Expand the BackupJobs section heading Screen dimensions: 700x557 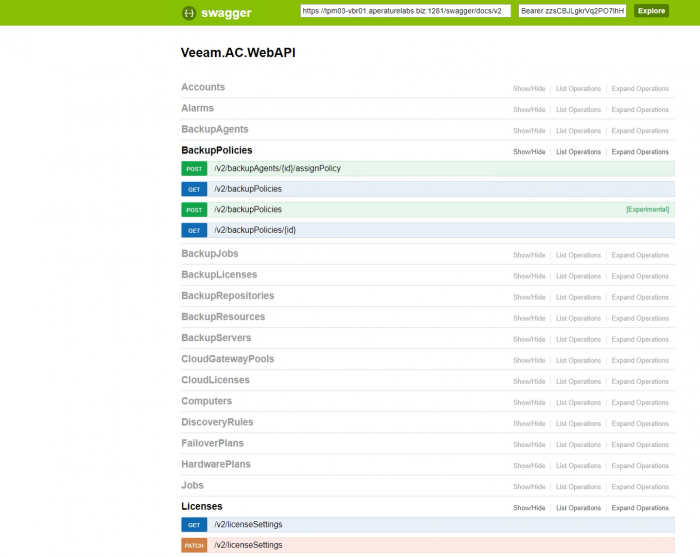[x=210, y=254]
